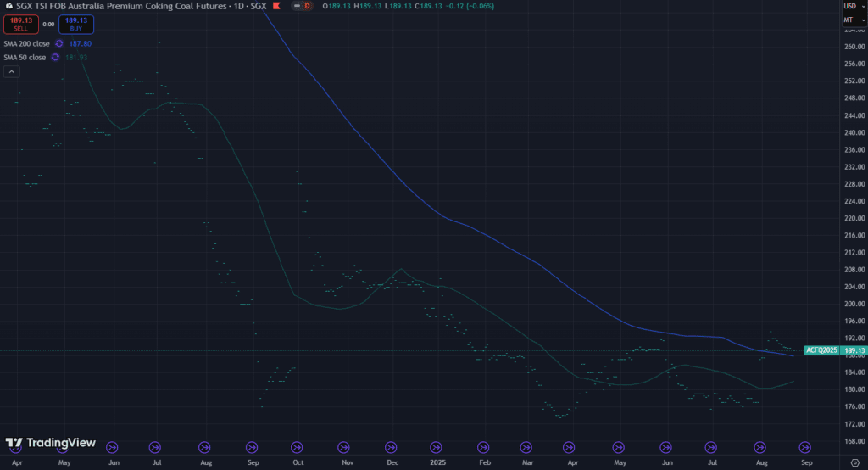
Task: Click the contract roll marker above Feb
Action: (483, 446)
